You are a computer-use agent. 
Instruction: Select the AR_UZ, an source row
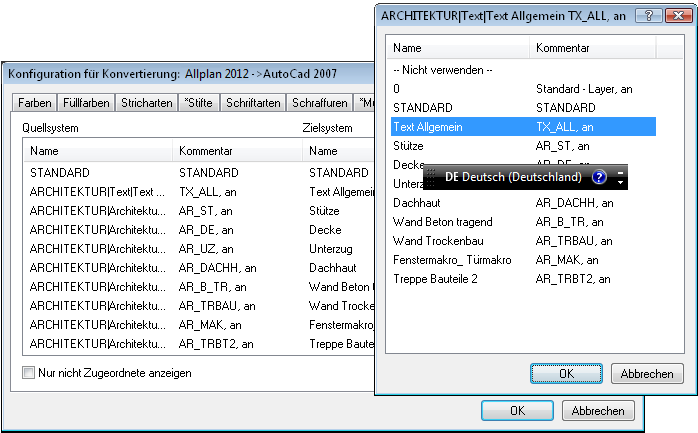pos(199,249)
